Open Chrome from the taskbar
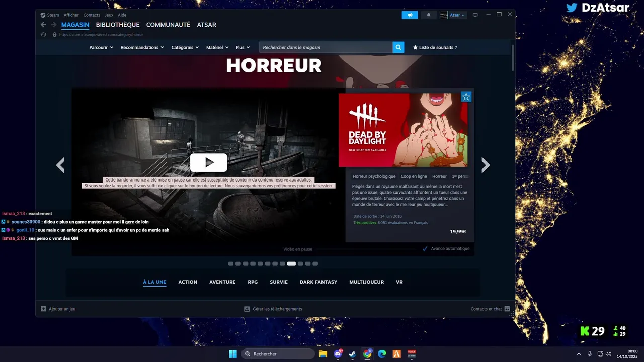Image resolution: width=644 pixels, height=362 pixels. (x=367, y=354)
